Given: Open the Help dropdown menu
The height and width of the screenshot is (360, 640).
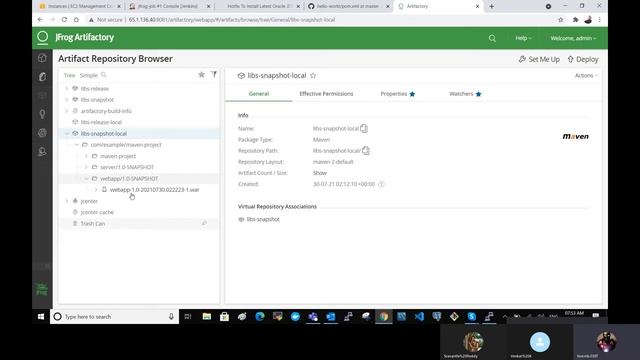Looking at the screenshot, I should [523, 38].
